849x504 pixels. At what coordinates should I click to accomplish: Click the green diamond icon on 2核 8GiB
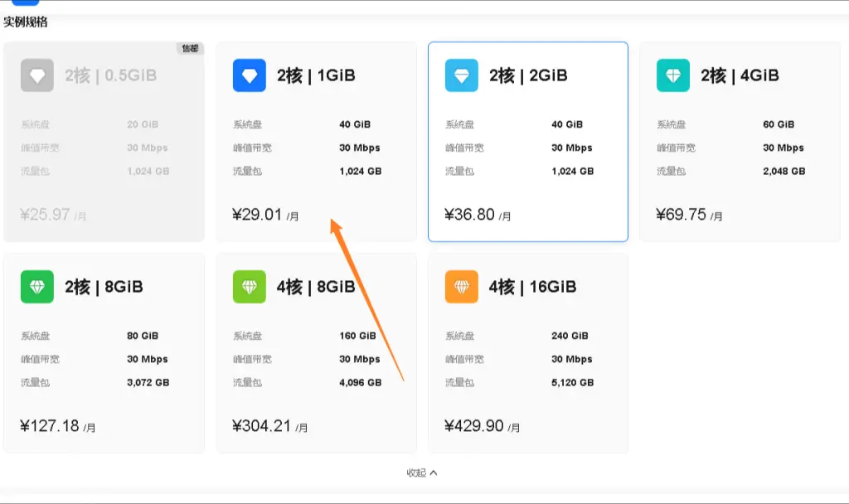[37, 287]
